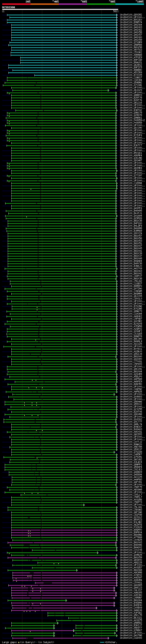146x644 pixels.
Task: Click the cyan ~100% legend color segment
Action: [130, 4]
